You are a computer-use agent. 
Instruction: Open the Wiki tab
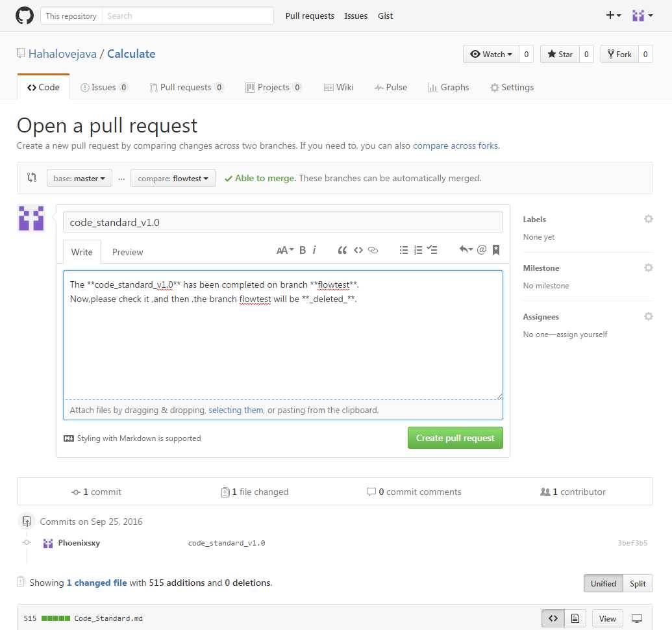pyautogui.click(x=338, y=88)
